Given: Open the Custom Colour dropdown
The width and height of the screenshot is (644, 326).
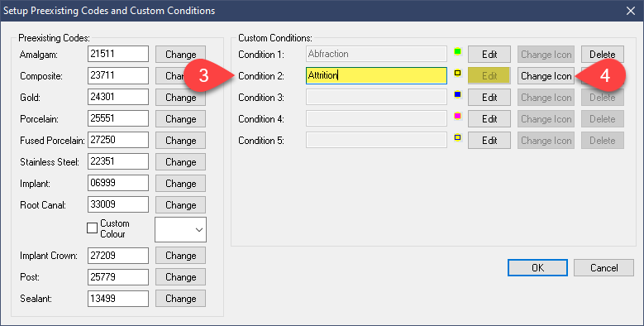Looking at the screenshot, I should [181, 229].
